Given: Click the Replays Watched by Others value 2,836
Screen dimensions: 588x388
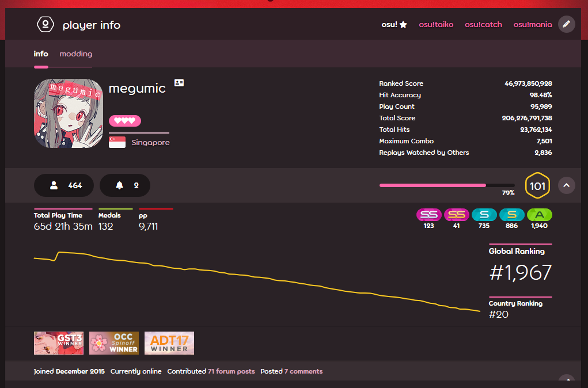Looking at the screenshot, I should [544, 153].
